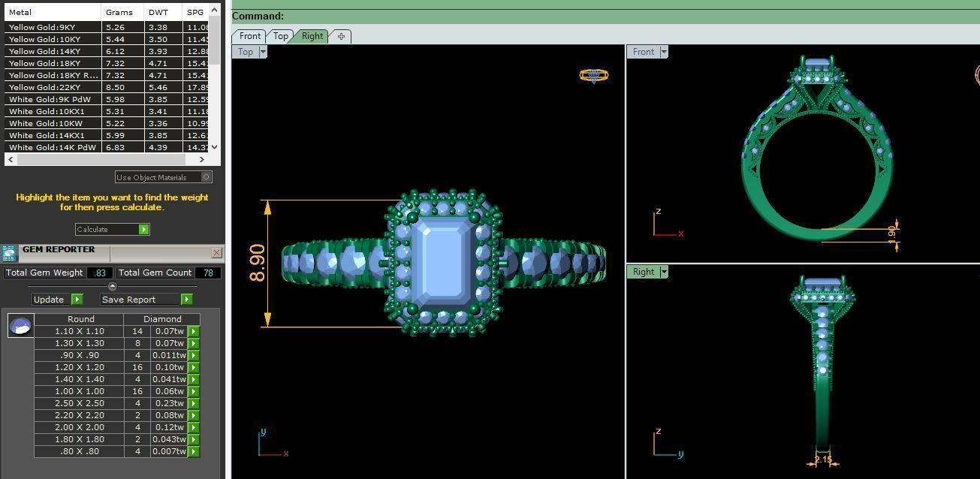Click green arrow for .80 X .80 row

[194, 451]
